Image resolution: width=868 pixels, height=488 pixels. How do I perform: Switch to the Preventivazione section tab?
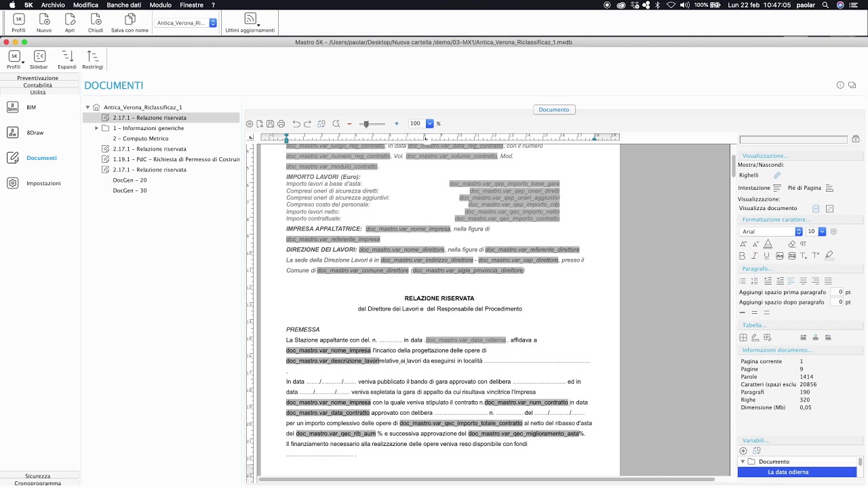click(38, 78)
